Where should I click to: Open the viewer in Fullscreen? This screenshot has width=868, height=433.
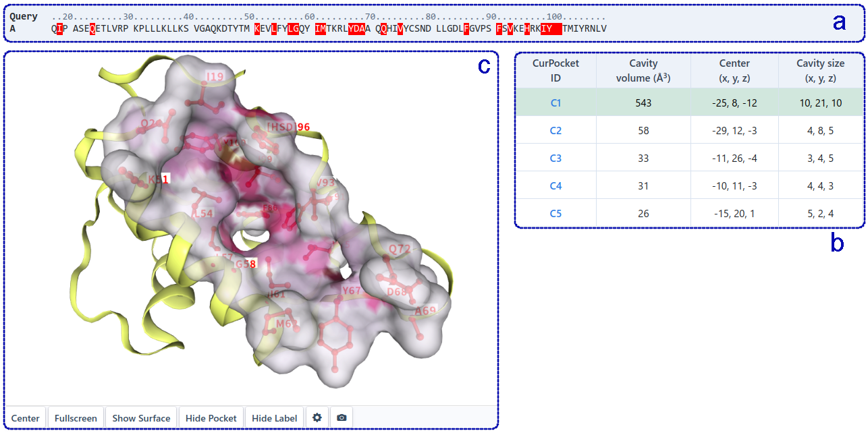pos(76,418)
